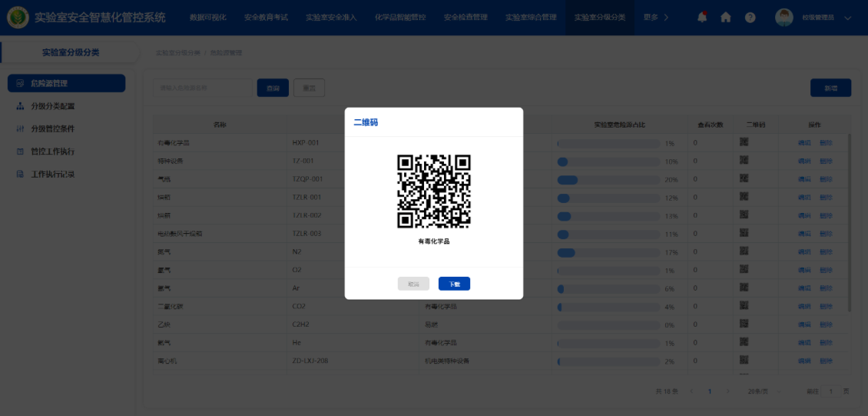The image size is (868, 416).
Task: Click the 有毒化学品 caption under QR code
Action: (434, 241)
